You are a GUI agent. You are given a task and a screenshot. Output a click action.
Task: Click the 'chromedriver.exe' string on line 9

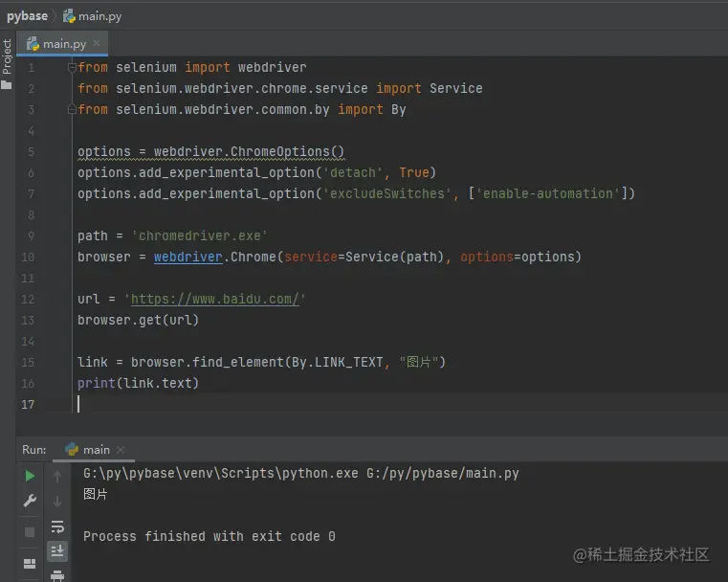tap(200, 235)
